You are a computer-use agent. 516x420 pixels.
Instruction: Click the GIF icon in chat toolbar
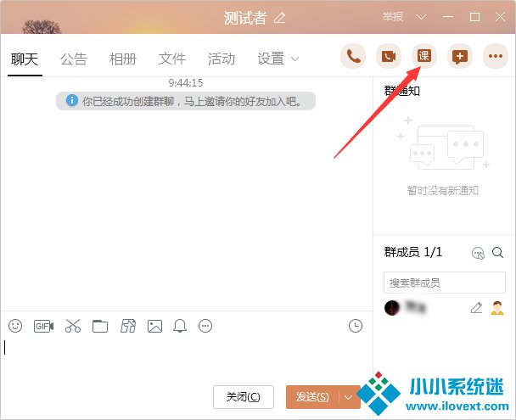42,326
